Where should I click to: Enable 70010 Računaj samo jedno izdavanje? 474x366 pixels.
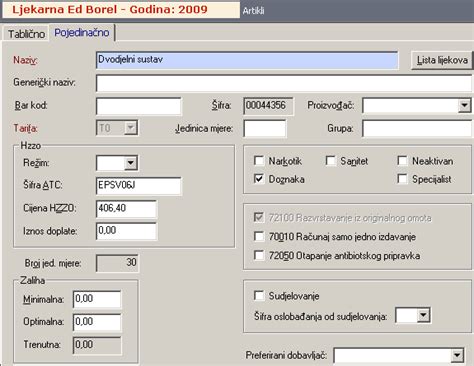click(x=259, y=236)
